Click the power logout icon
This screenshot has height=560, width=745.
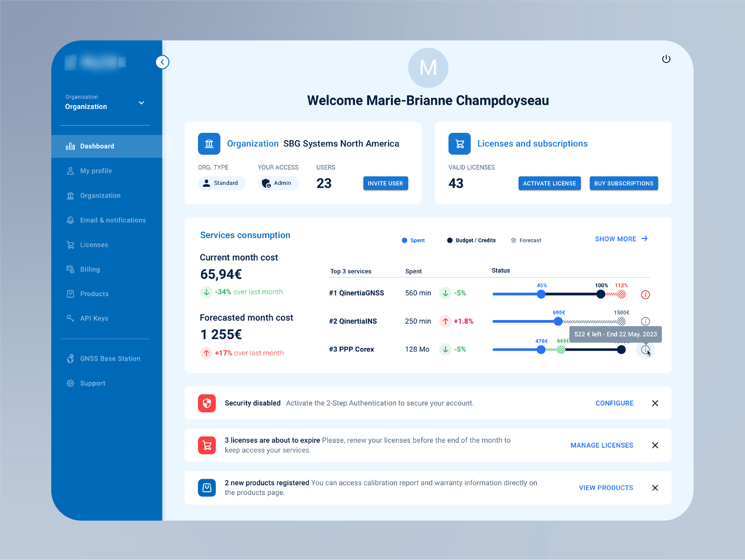pos(666,59)
